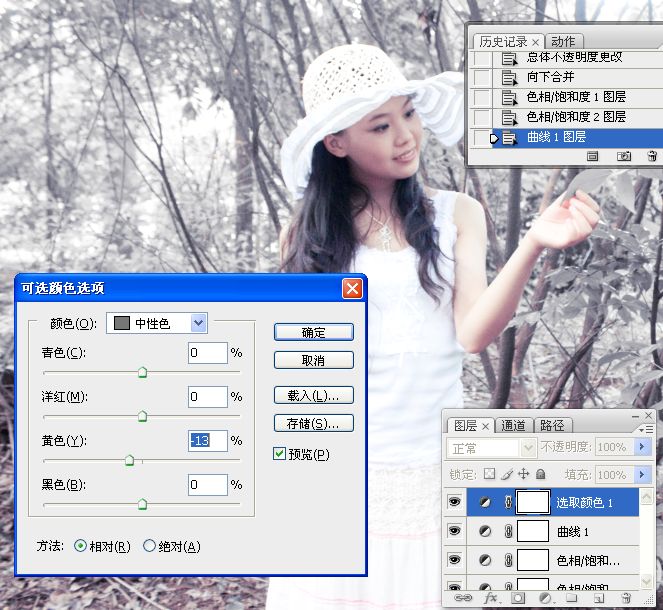Image resolution: width=663 pixels, height=610 pixels.
Task: Click the 黄色(Y) slider handle
Action: coord(129,460)
